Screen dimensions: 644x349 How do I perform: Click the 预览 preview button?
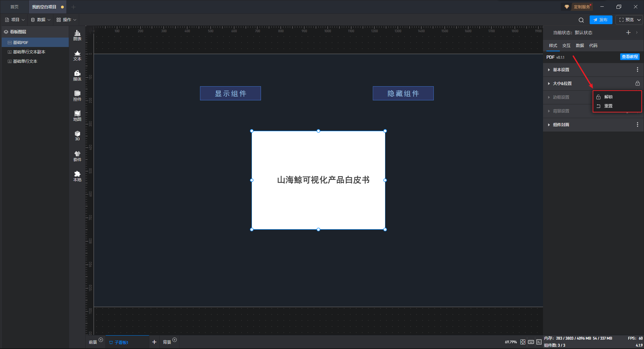pyautogui.click(x=626, y=20)
